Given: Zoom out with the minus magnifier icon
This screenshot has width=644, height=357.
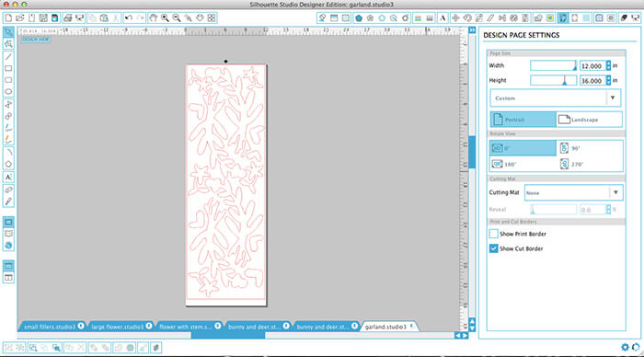Looking at the screenshot, I should point(177,18).
